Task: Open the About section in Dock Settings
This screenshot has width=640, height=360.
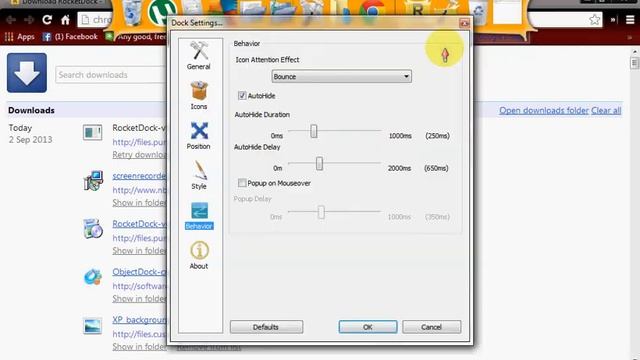Action: [199, 255]
